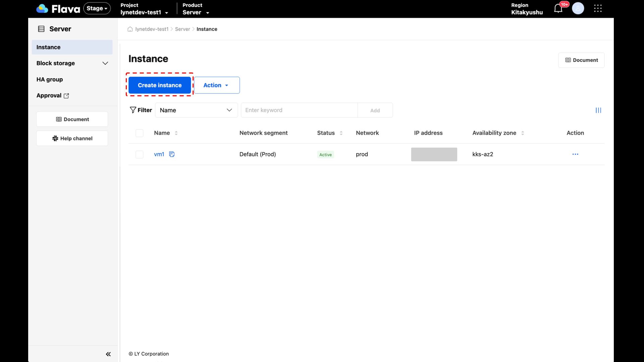The image size is (644, 362).
Task: Click the prod network cell
Action: (362, 154)
